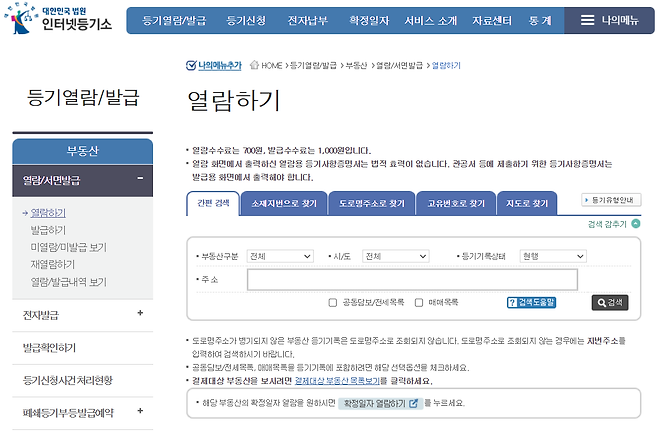Toggle the 매매목록 checkbox

[x=419, y=303]
